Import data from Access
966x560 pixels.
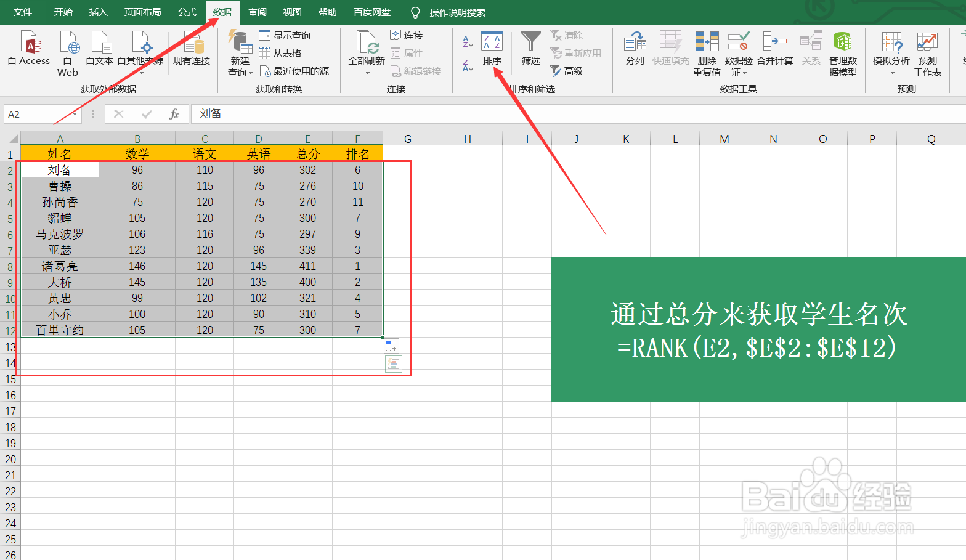29,49
